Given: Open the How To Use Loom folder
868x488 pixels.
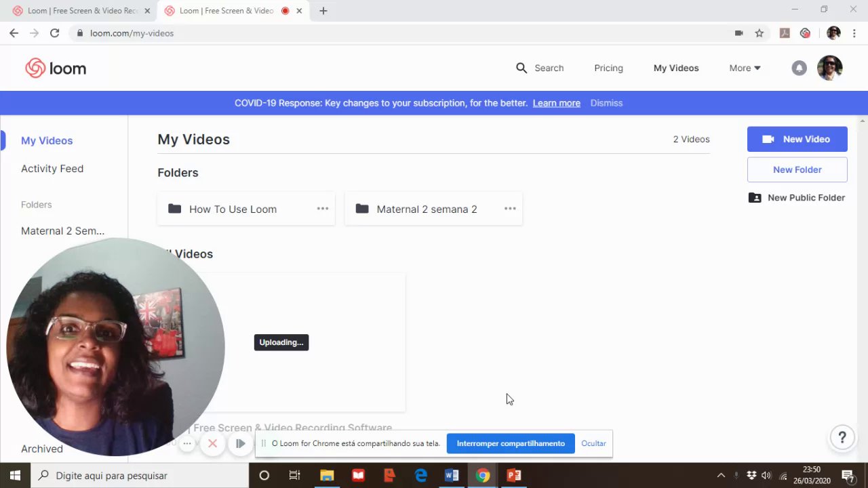Looking at the screenshot, I should click(x=246, y=209).
